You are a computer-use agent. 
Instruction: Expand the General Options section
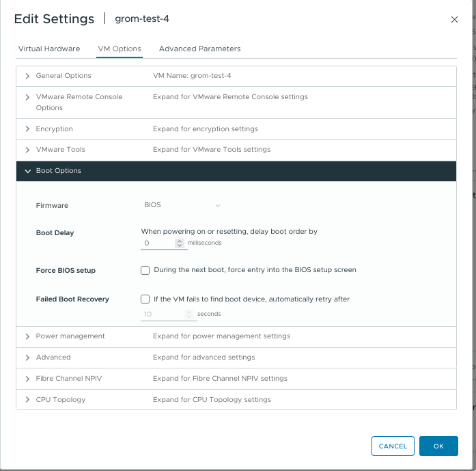[x=27, y=76]
